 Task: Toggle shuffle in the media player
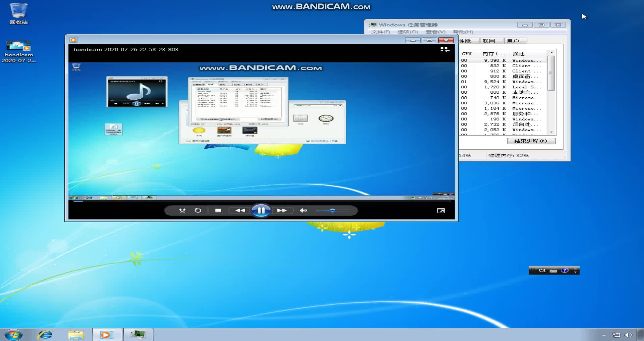click(182, 210)
